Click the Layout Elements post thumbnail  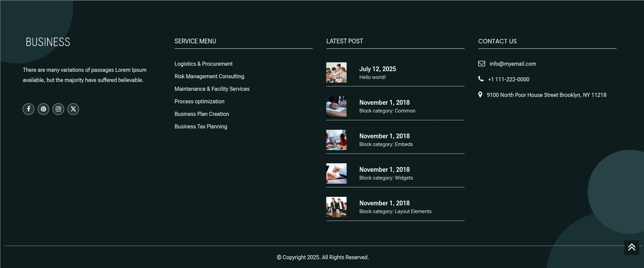pyautogui.click(x=336, y=207)
